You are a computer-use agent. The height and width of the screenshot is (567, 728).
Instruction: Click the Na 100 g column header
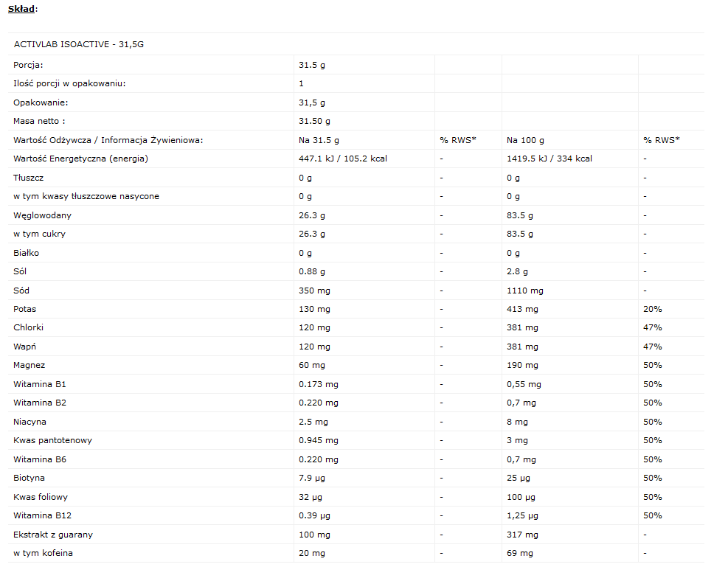coord(525,140)
